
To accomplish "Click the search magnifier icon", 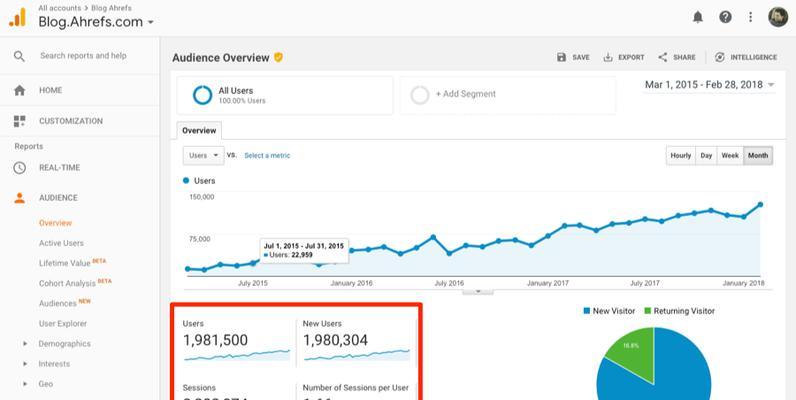I will 19,56.
